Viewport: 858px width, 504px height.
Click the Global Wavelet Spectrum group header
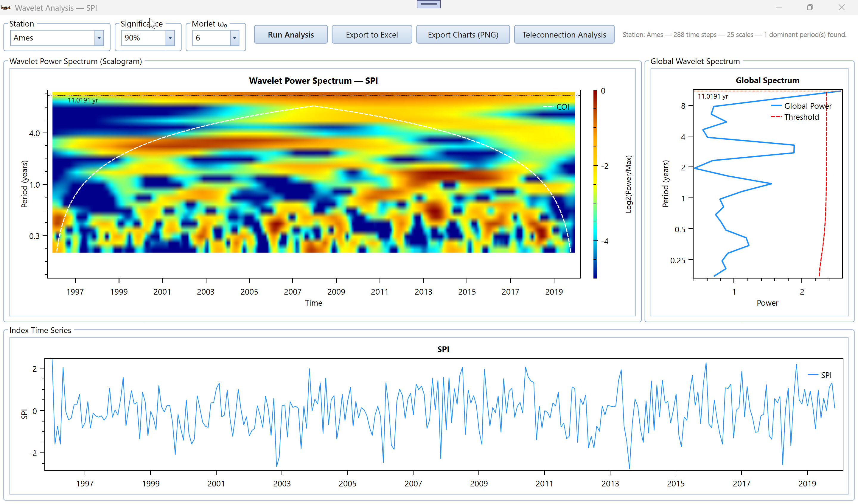[695, 61]
